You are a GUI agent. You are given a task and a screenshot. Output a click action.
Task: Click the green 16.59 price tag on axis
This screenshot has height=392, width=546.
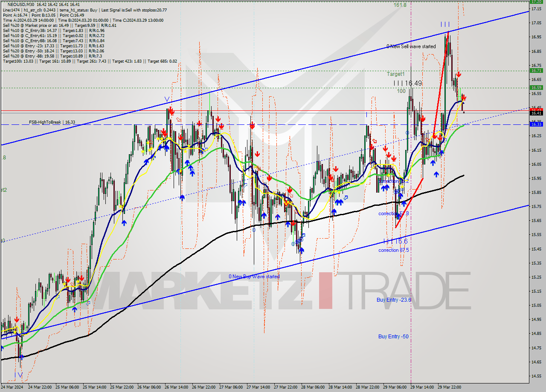coord(536,87)
